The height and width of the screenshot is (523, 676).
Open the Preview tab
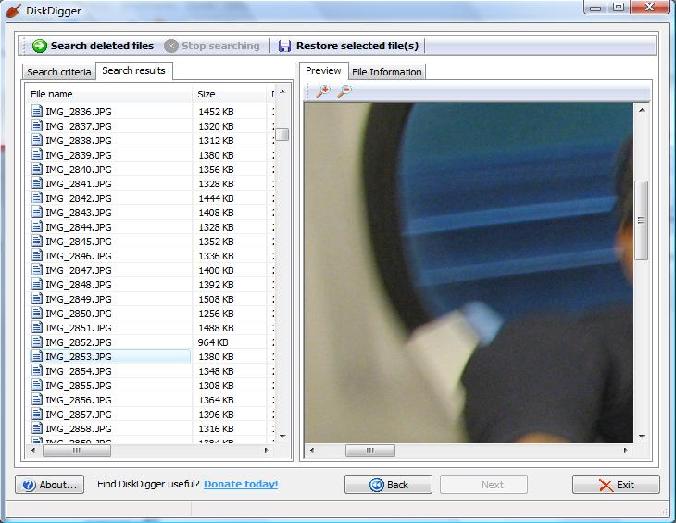click(x=324, y=71)
